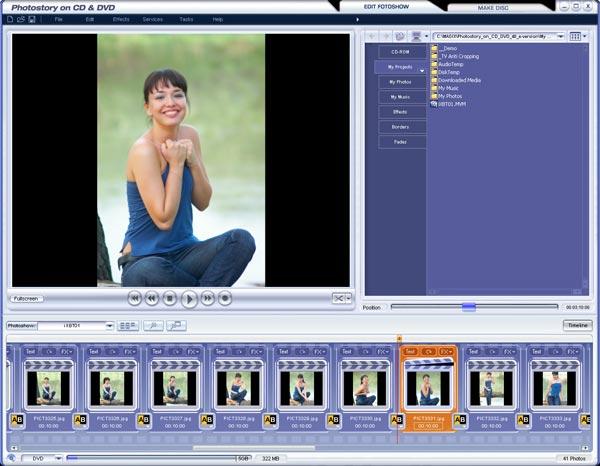Open the Services menu

(153, 19)
